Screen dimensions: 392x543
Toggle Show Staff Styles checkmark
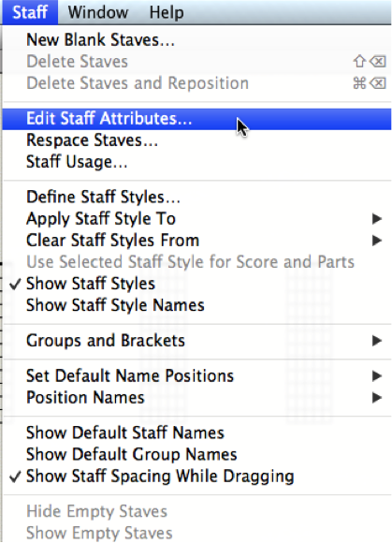click(196, 284)
